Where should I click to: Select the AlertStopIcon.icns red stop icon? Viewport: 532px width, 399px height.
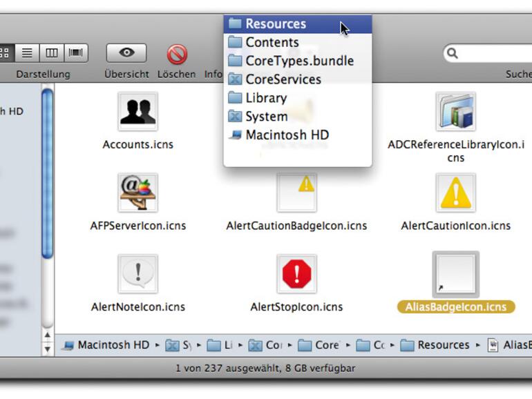coord(297,274)
